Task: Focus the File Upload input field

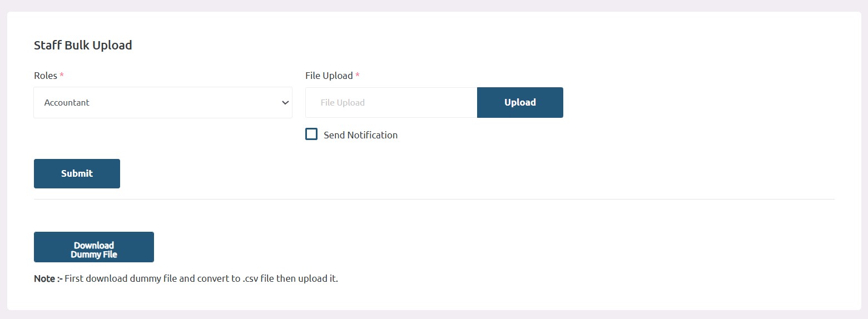Action: 391,102
